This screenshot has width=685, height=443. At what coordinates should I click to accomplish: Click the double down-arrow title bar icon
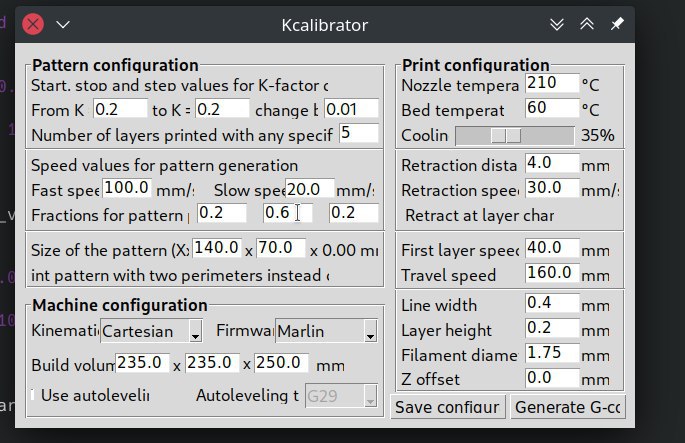[557, 24]
